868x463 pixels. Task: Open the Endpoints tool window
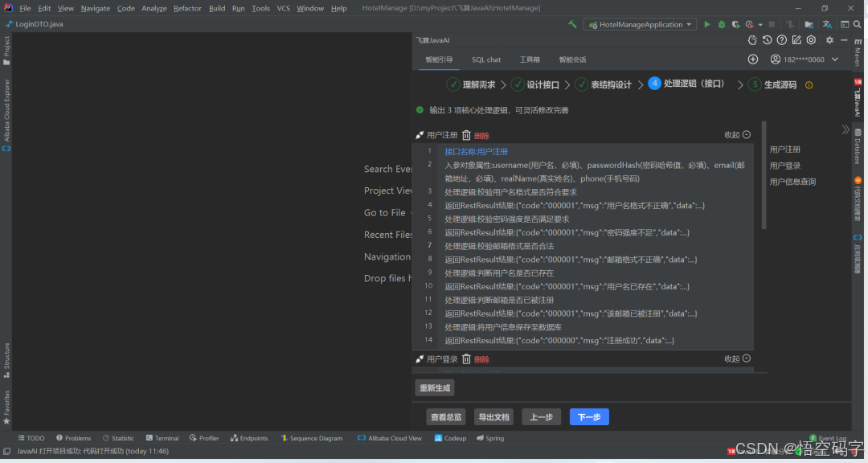click(x=249, y=438)
